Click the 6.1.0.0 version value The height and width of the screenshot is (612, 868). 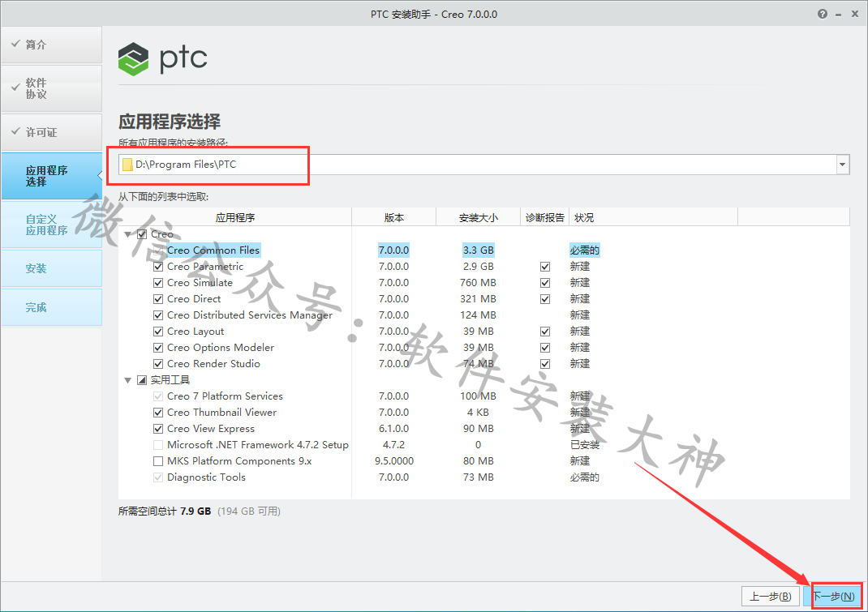[x=394, y=429]
